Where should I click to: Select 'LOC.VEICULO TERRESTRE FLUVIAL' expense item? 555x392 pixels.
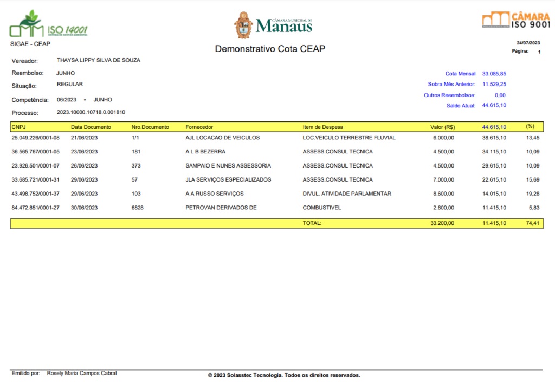click(349, 138)
